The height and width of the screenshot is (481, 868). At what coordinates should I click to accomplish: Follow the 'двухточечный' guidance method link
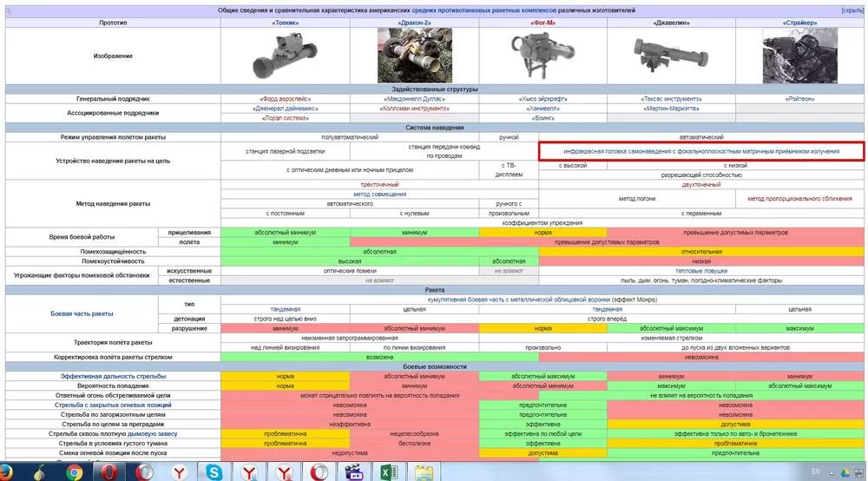[x=700, y=184]
